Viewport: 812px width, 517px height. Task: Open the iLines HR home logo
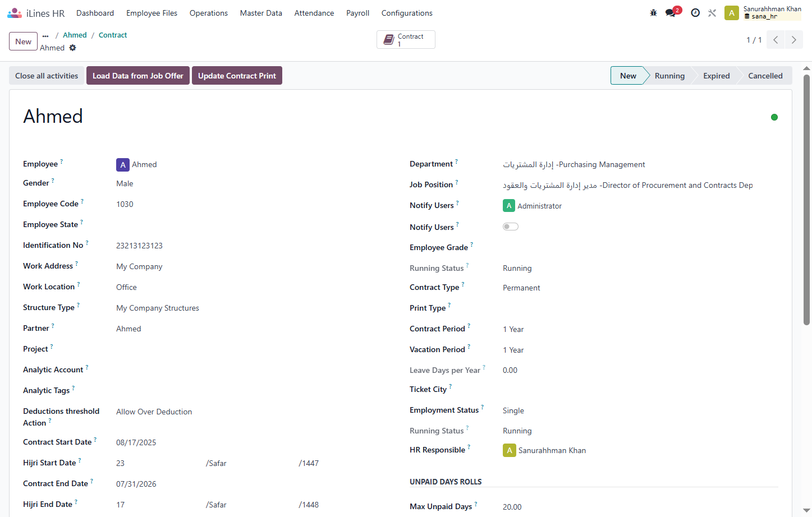36,13
